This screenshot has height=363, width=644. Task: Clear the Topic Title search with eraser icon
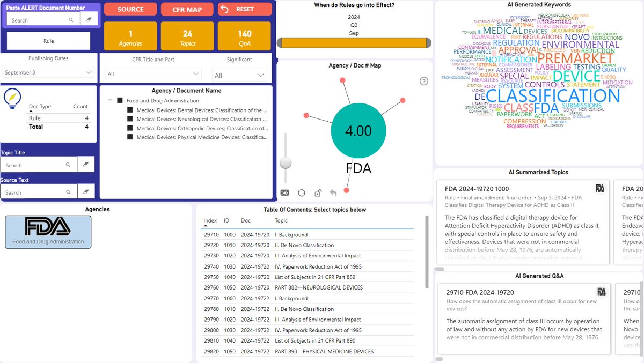tap(86, 165)
